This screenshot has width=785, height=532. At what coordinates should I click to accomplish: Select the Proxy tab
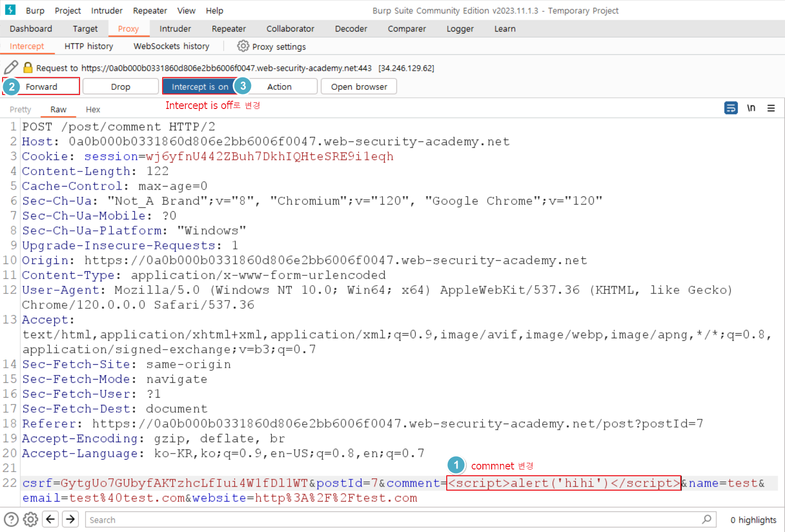(x=128, y=28)
